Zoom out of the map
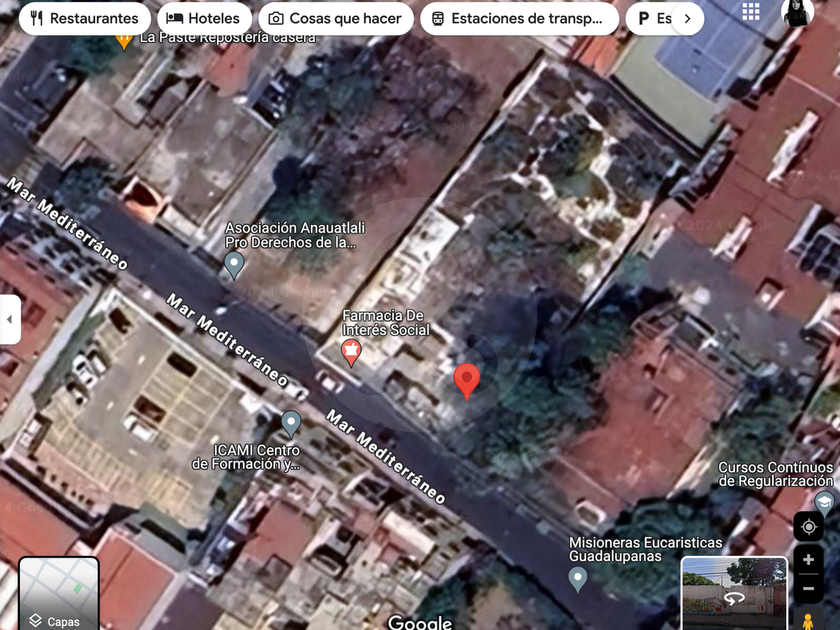The height and width of the screenshot is (630, 840). tap(808, 588)
